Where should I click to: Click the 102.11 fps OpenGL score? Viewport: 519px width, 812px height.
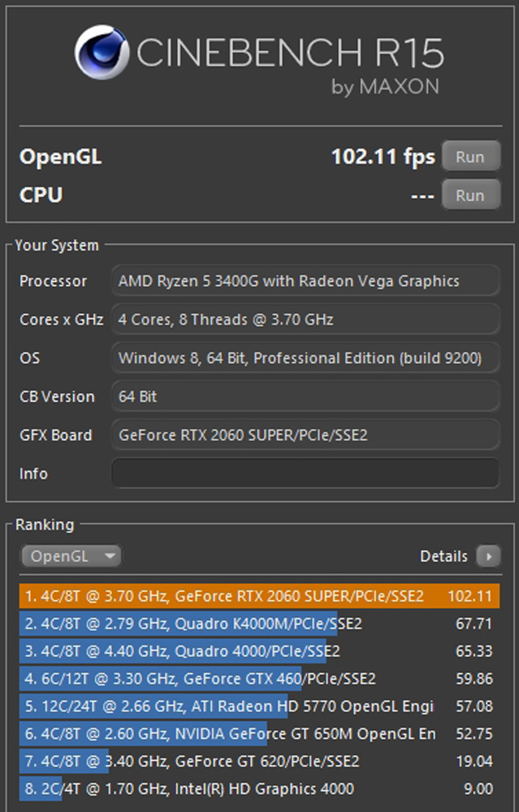[383, 157]
